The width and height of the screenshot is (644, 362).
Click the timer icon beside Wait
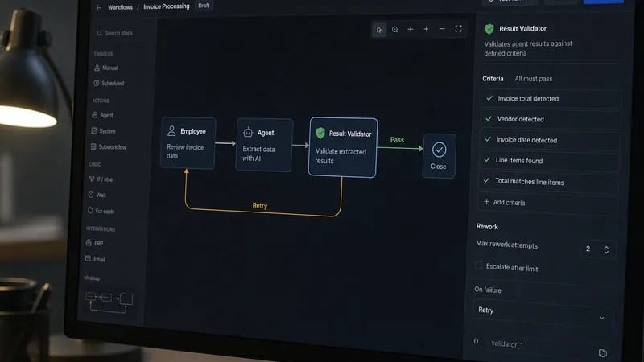pos(91,195)
